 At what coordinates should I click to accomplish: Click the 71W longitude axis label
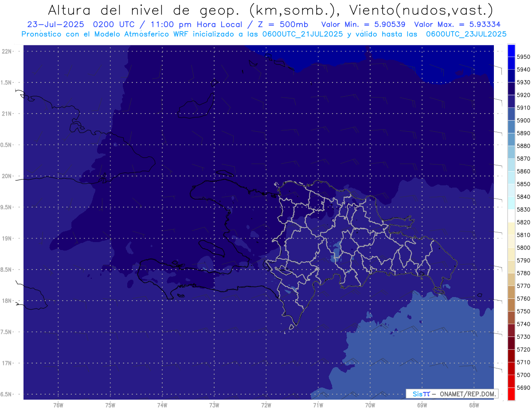[x=318, y=405]
